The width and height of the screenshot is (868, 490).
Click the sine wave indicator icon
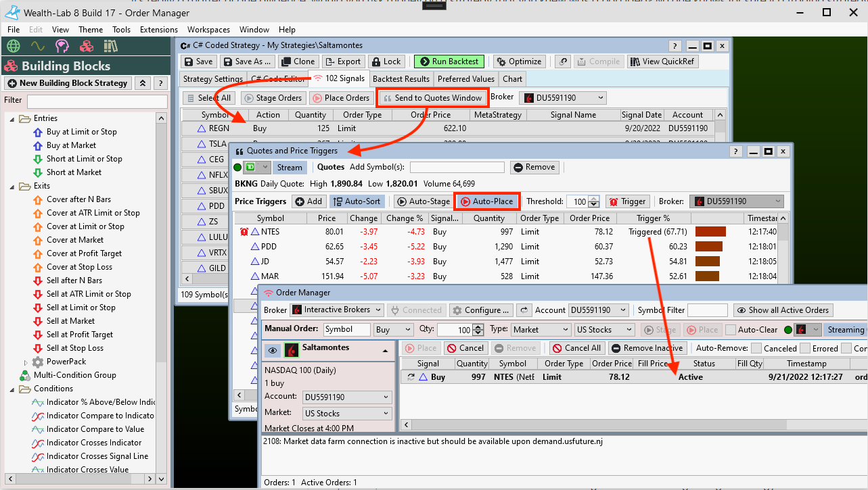coord(37,47)
